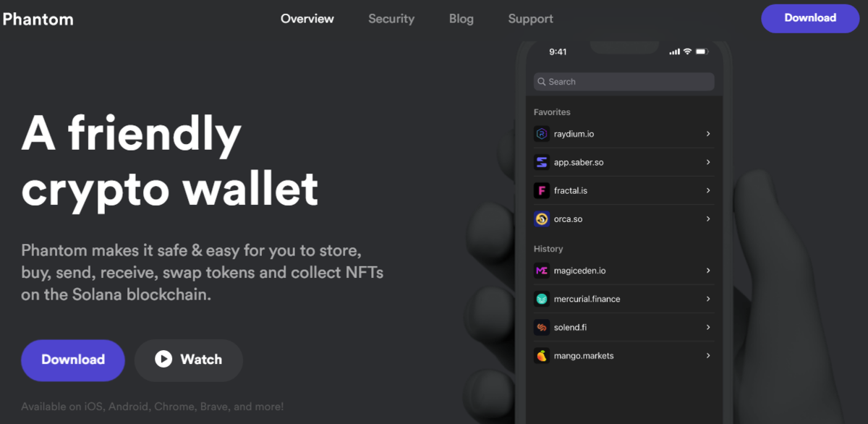Click the phone signal strength icon

point(674,51)
